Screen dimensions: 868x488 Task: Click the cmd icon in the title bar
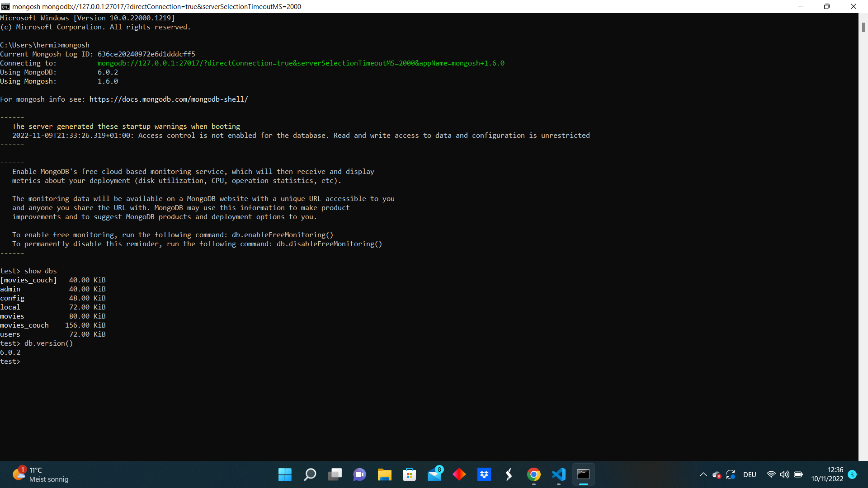coord(5,6)
